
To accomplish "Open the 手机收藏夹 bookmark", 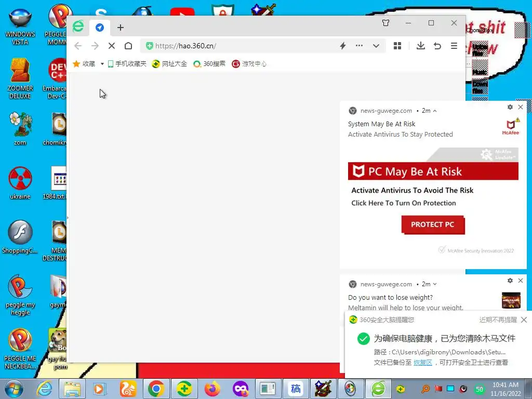I will 127,64.
